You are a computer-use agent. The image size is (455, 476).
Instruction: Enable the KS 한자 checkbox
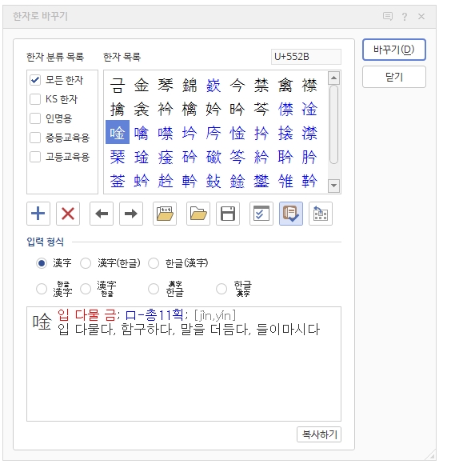pos(35,99)
